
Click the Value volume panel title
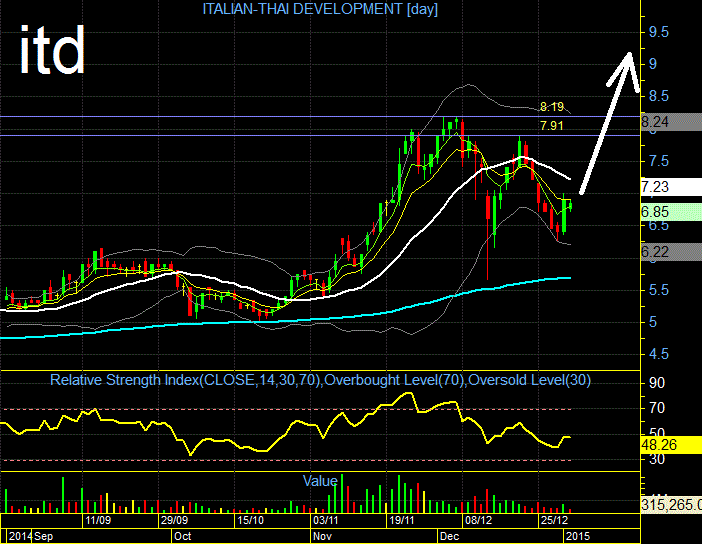click(320, 481)
